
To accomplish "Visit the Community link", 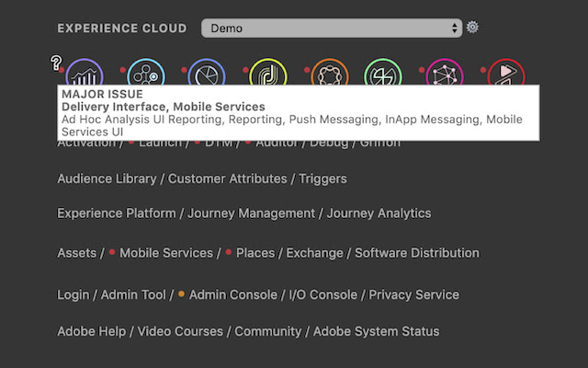I will (267, 331).
